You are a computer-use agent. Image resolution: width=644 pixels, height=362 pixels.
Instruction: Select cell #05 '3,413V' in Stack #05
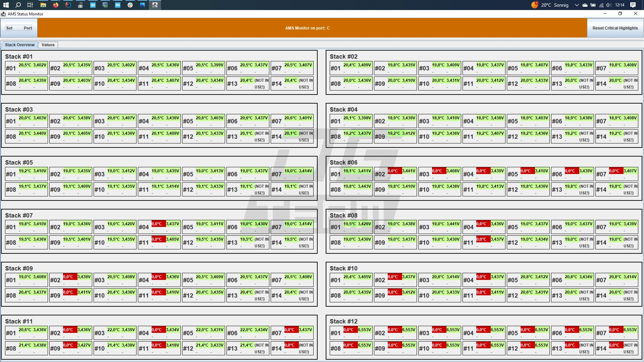[x=204, y=174]
